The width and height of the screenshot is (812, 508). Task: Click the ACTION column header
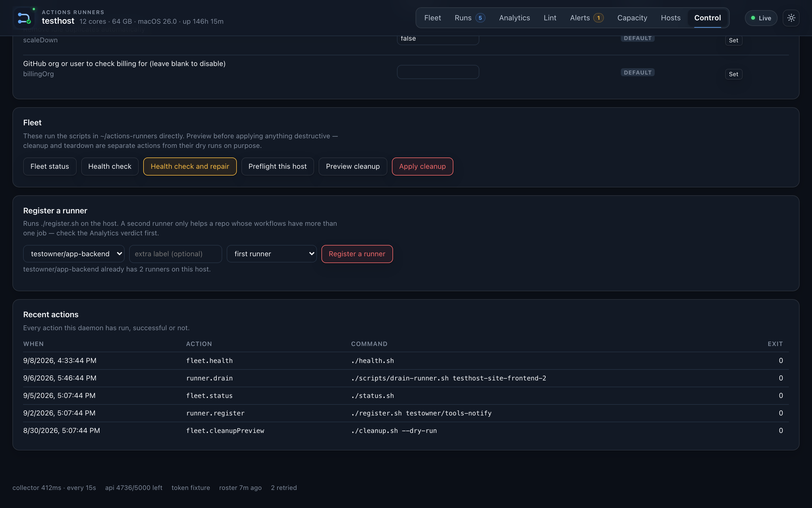click(199, 344)
